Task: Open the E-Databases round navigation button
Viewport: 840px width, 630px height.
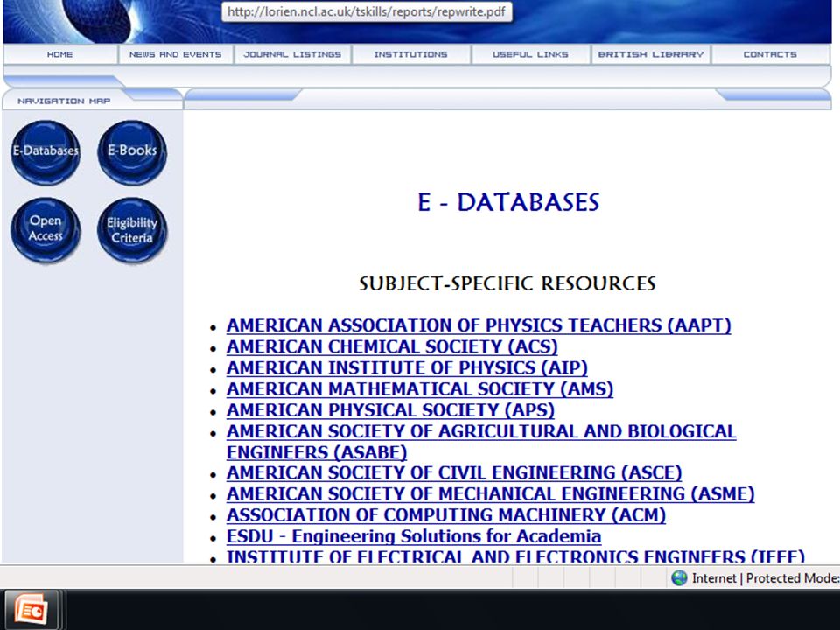Action: click(45, 152)
